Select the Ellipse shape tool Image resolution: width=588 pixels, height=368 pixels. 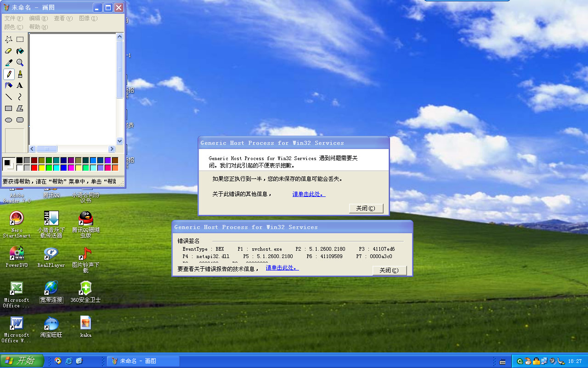pyautogui.click(x=9, y=120)
